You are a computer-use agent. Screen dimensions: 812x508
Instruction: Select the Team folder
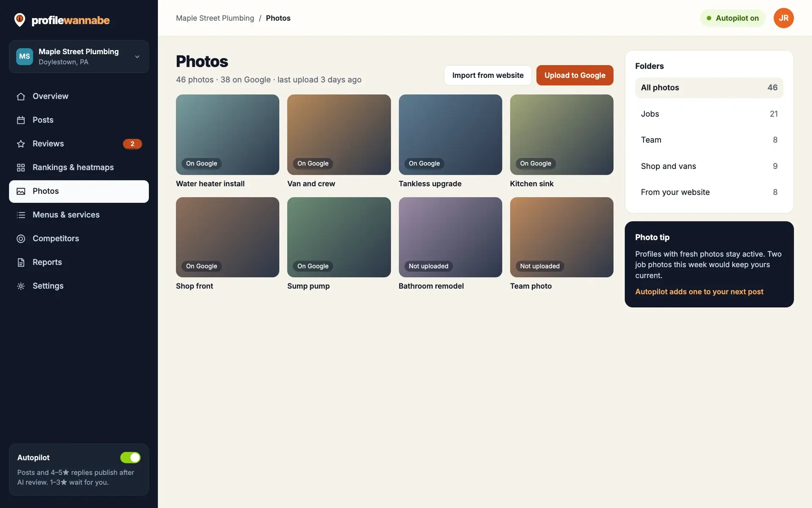click(709, 140)
